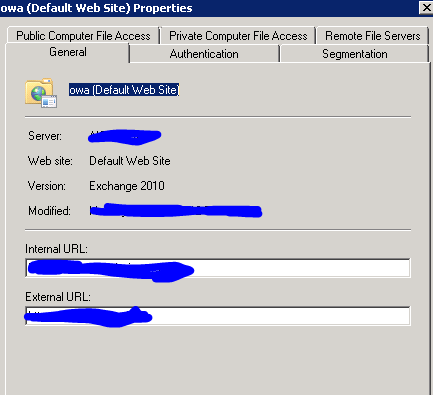Open Private Computer File Access tab
This screenshot has width=433, height=395.
click(x=238, y=35)
